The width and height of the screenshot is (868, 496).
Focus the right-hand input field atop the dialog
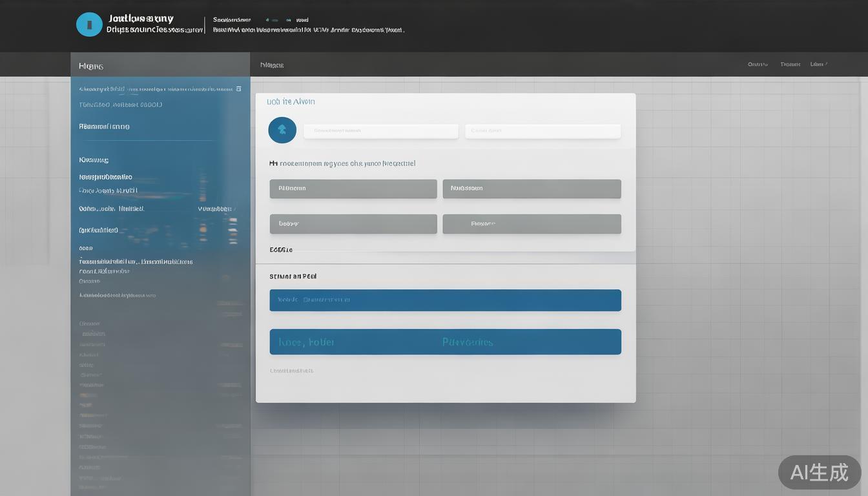point(542,130)
